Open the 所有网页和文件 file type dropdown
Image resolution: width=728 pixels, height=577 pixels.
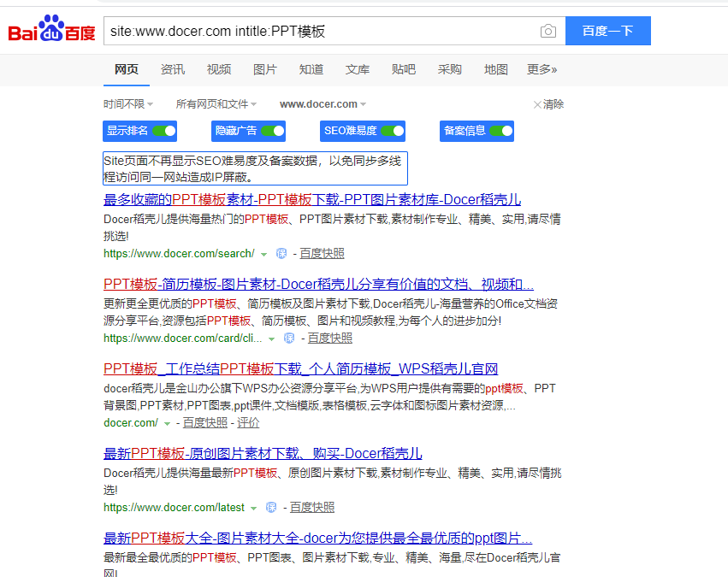point(216,104)
